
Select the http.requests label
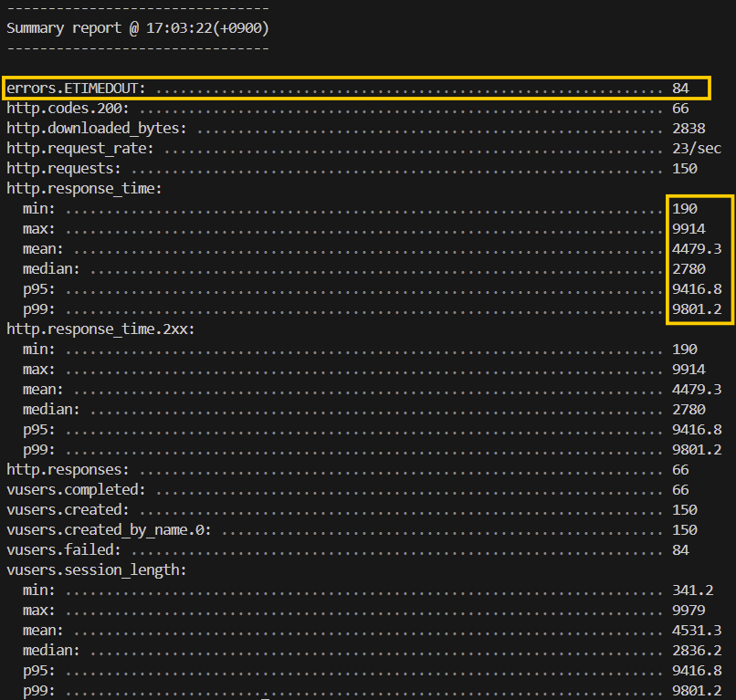64,169
